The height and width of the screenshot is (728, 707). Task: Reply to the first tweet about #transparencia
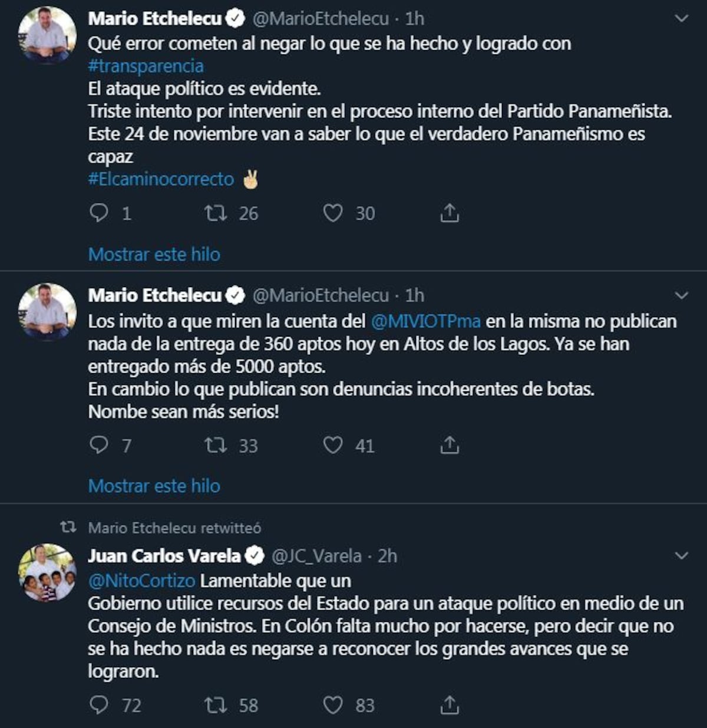click(99, 213)
